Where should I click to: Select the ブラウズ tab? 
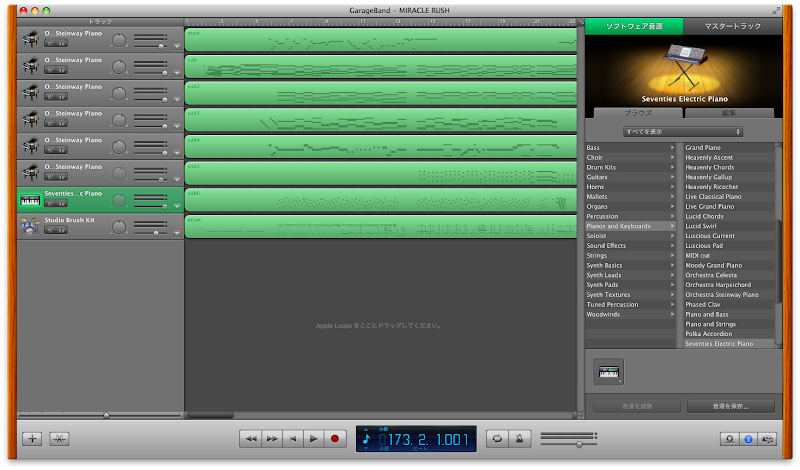pyautogui.click(x=638, y=113)
